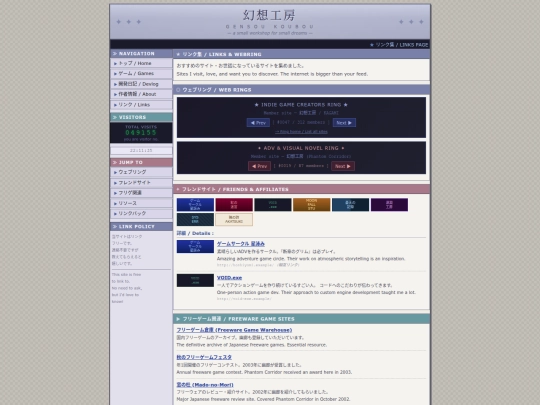Jump to リソース section
This screenshot has width=540, height=405.
[x=141, y=203]
